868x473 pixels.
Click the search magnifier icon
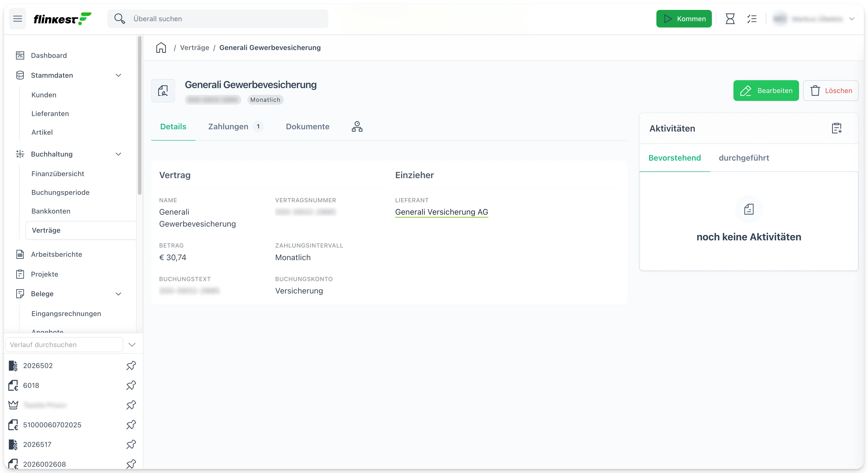pyautogui.click(x=119, y=19)
